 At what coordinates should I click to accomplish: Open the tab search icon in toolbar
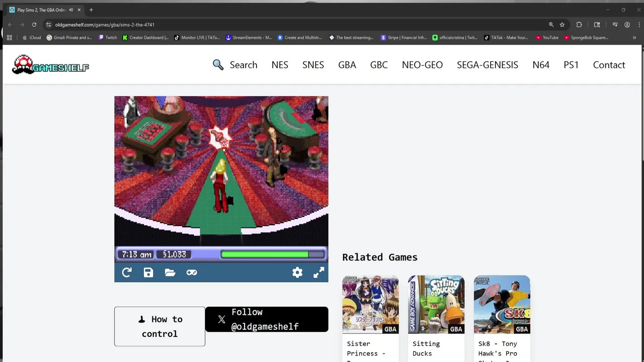[x=597, y=25]
